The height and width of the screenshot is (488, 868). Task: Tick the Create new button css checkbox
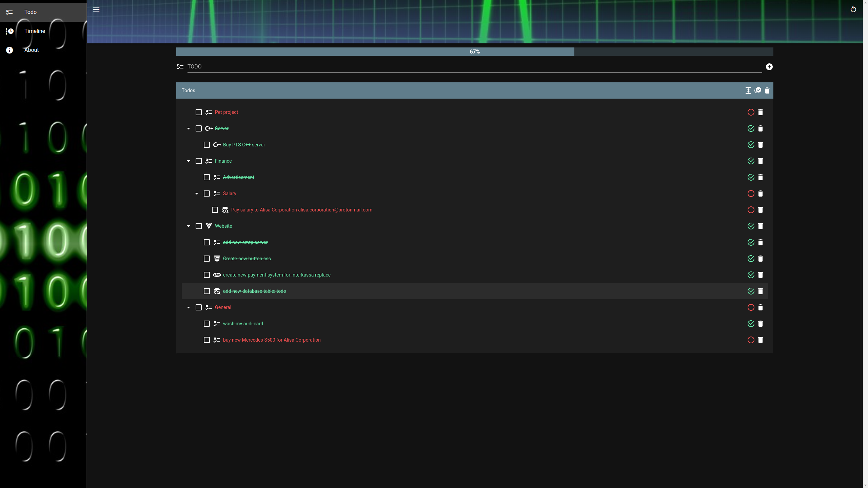click(207, 259)
